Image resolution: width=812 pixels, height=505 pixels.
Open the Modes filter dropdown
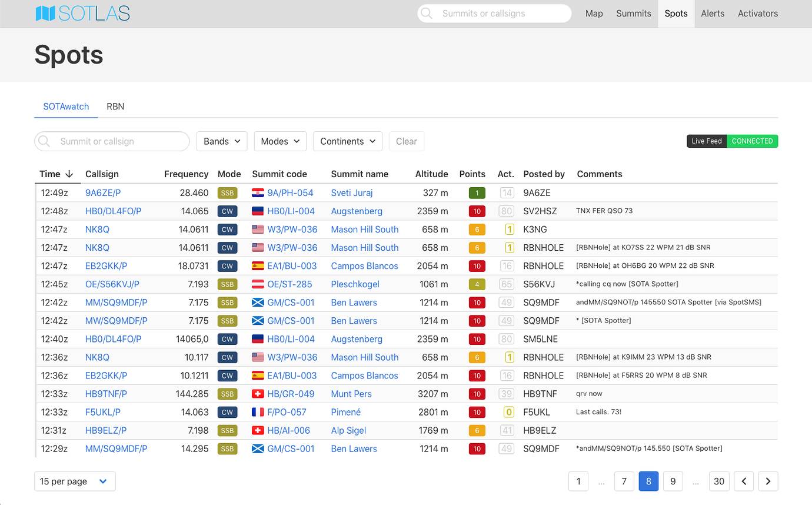click(x=280, y=141)
